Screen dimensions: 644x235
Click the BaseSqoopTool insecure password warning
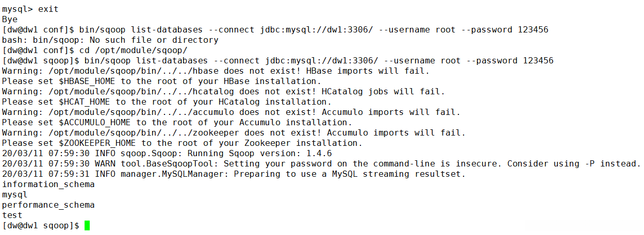321,164
